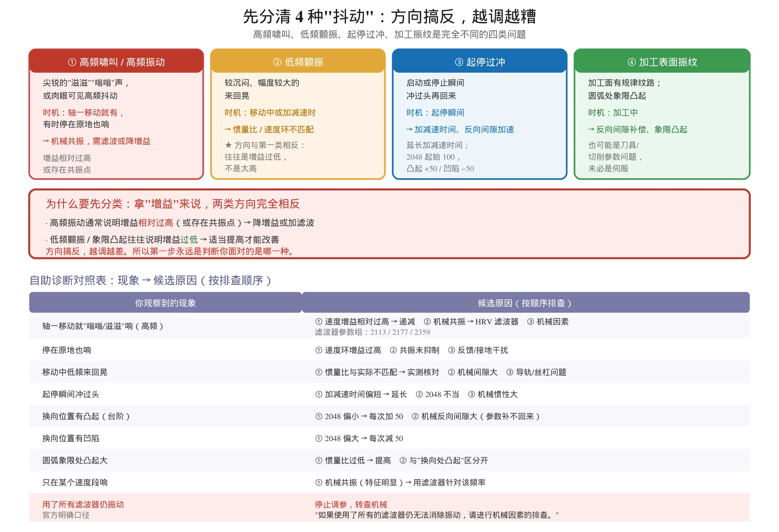Click the subtitle starting with '高频啸叫、低频颤振'
779x532 pixels.
pos(389,34)
